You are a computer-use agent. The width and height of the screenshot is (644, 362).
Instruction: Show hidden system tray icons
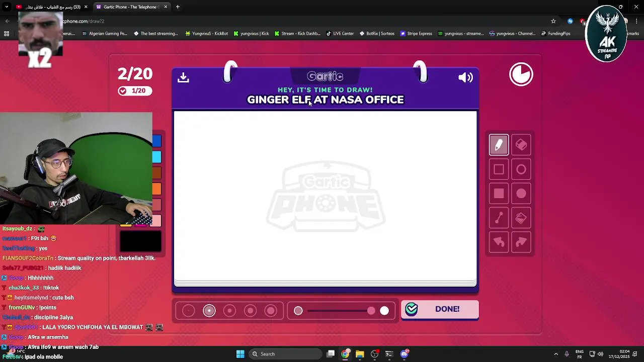click(x=556, y=354)
